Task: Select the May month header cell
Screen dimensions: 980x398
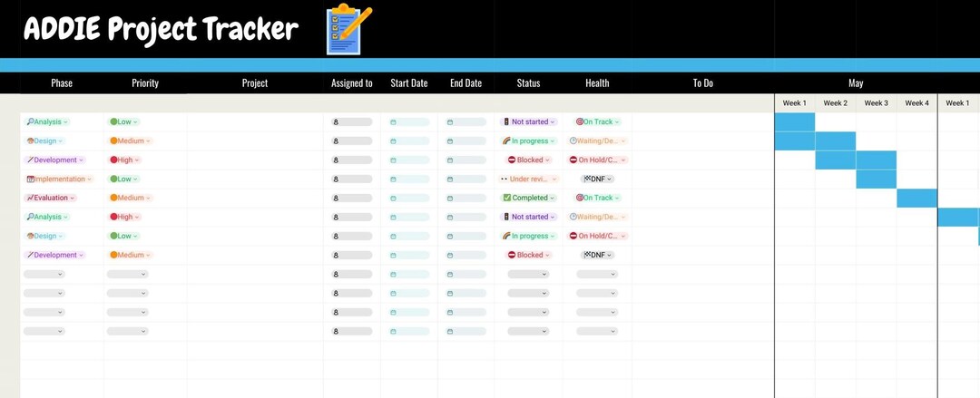Action: (856, 83)
